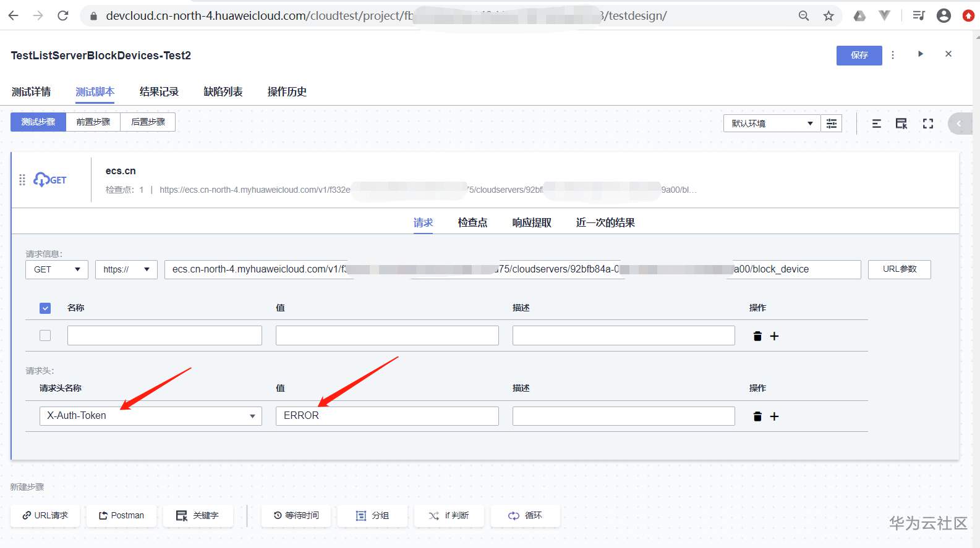The height and width of the screenshot is (548, 980).
Task: Switch to the 请求 sub-tab
Action: point(424,223)
